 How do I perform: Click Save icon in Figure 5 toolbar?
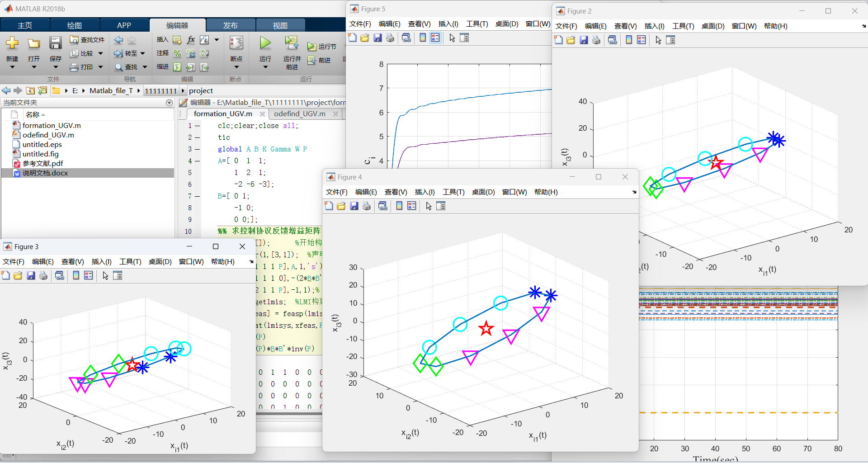point(377,38)
